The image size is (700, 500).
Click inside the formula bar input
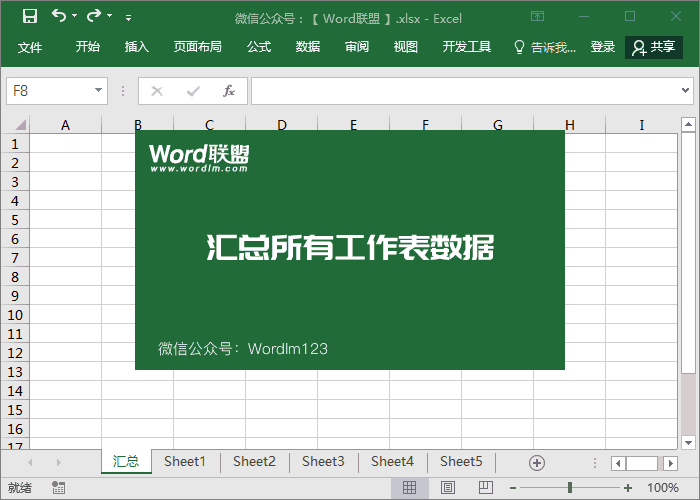(464, 91)
